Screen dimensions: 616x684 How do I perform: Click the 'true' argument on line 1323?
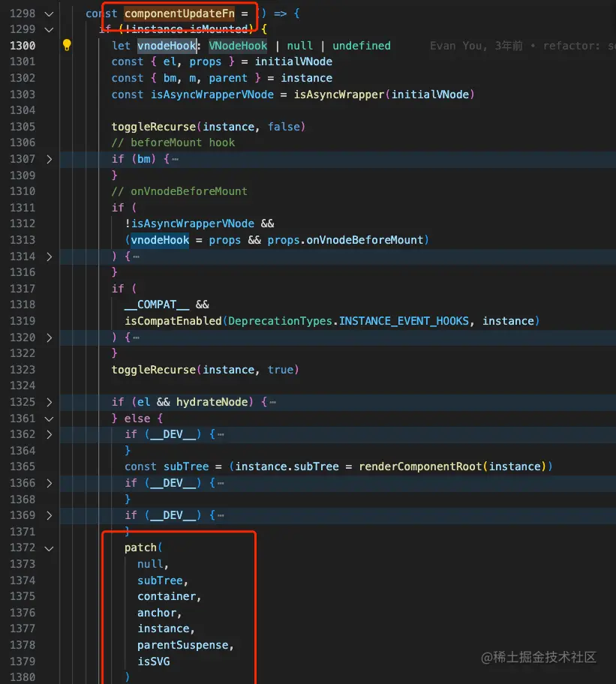281,370
